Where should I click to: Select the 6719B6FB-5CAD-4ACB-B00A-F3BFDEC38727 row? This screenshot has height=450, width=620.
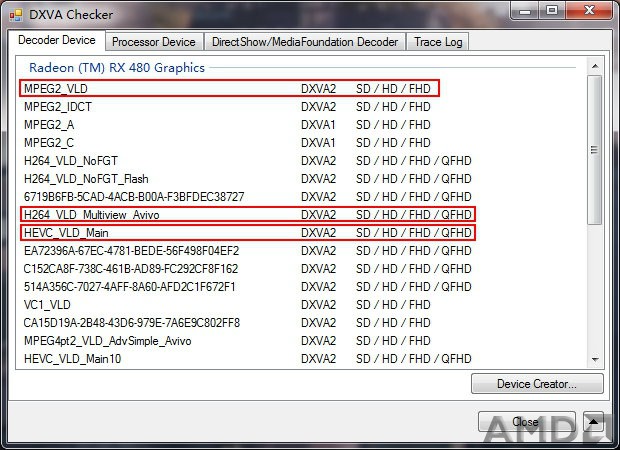(x=248, y=197)
